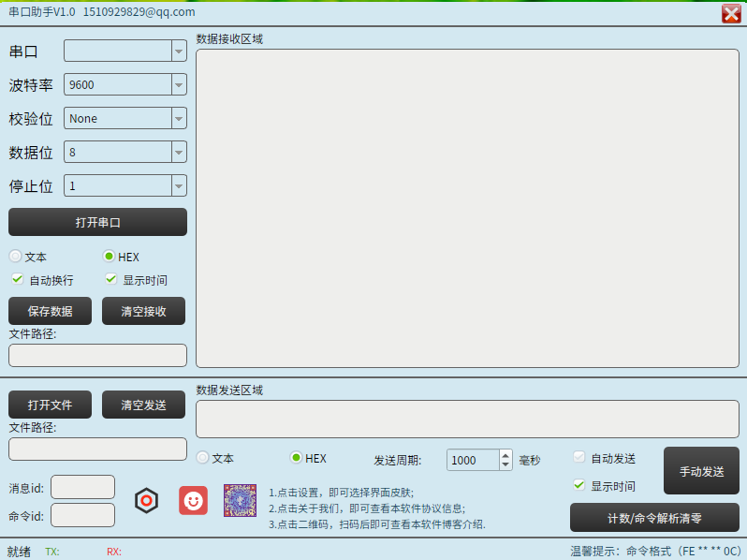
Task: Click hint line 2.点击关于我们
Action: tap(367, 508)
